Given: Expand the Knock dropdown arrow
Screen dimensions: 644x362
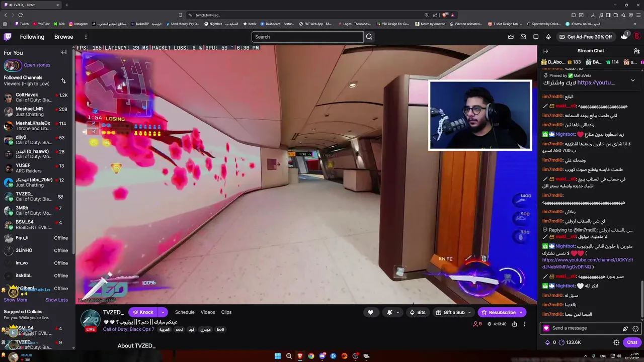Looking at the screenshot, I should (163, 312).
